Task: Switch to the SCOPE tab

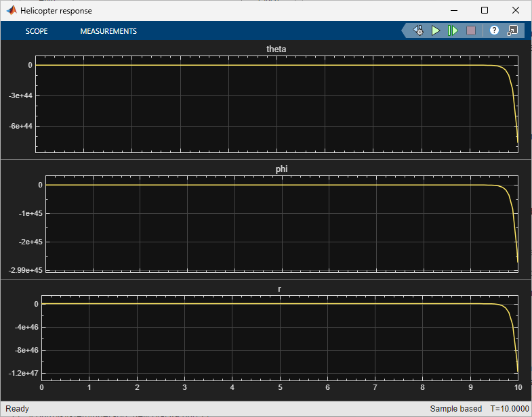Action: pyautogui.click(x=37, y=31)
